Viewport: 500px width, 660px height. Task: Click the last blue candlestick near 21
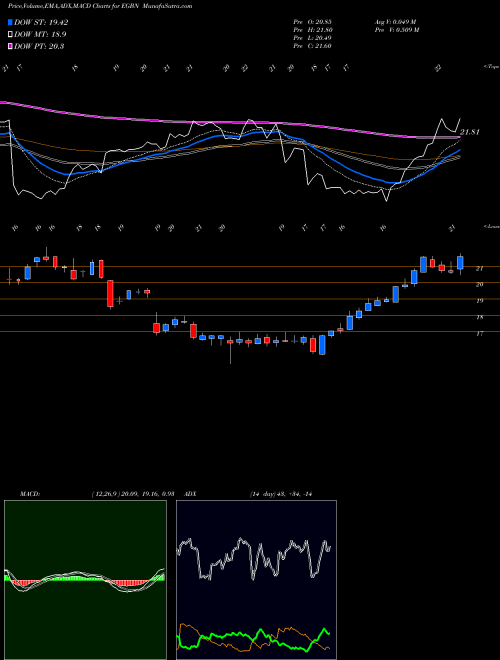(x=460, y=263)
